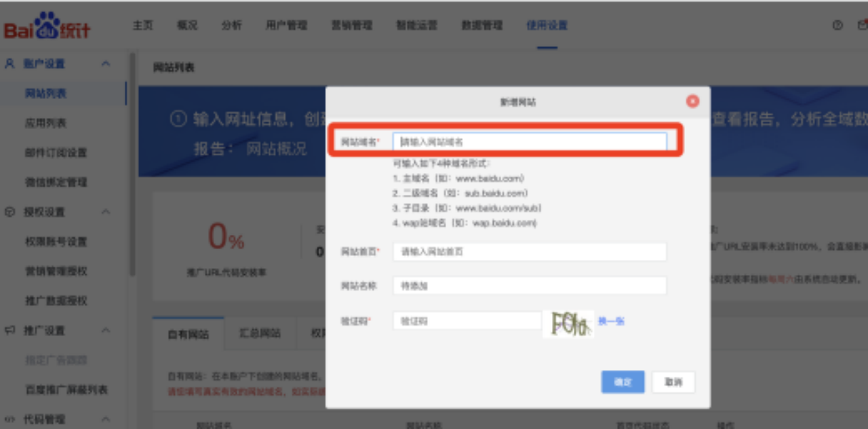Open the 概况 top navigation item

187,25
